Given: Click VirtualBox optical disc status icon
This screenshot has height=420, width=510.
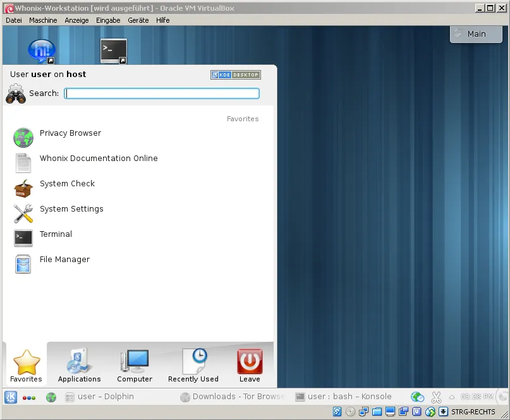Looking at the screenshot, I should pyautogui.click(x=350, y=412).
